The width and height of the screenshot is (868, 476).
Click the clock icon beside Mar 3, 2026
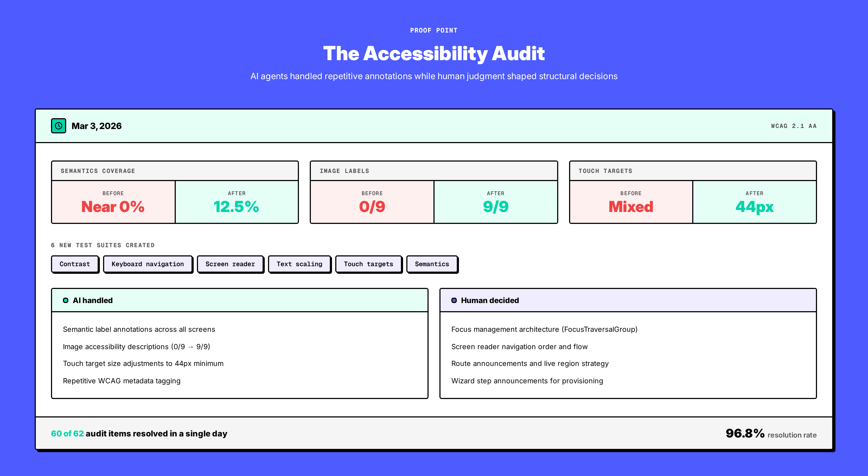(x=59, y=126)
